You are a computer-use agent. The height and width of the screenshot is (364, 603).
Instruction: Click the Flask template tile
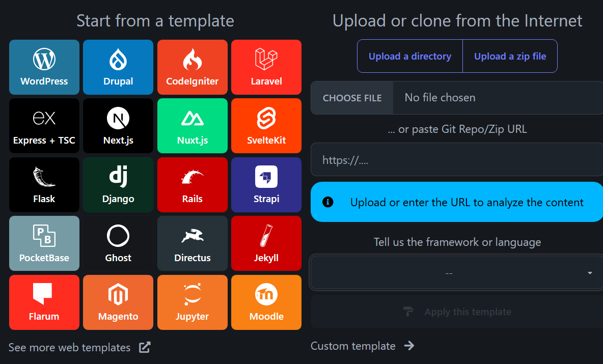pos(44,184)
